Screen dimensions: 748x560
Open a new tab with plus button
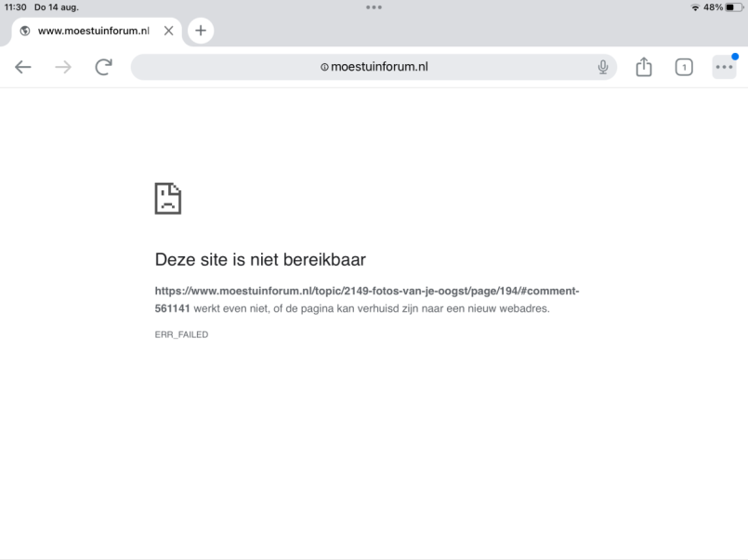(200, 31)
